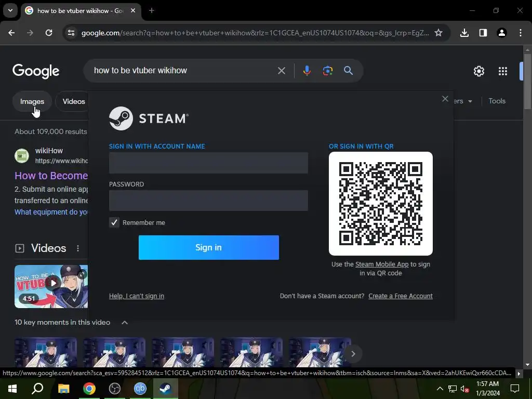This screenshot has width=532, height=399.
Task: Go forward in Chrome
Action: (x=30, y=33)
